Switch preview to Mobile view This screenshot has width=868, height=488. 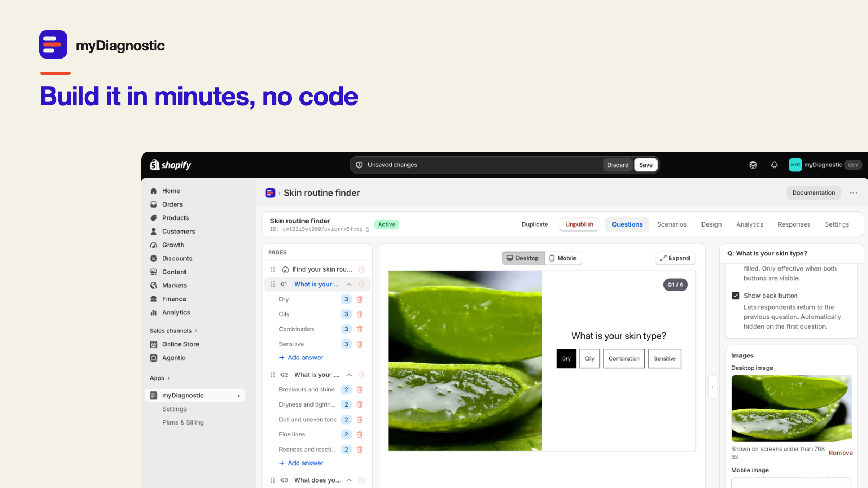pyautogui.click(x=563, y=258)
